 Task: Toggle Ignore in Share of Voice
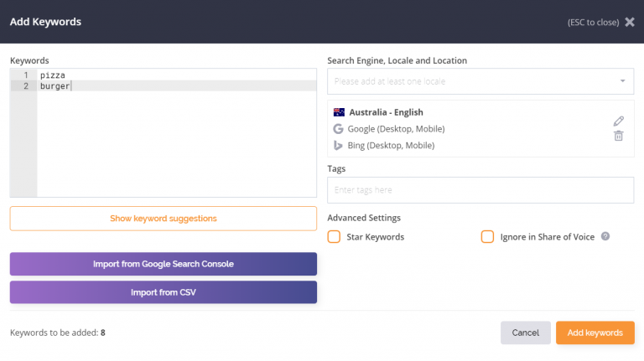click(x=487, y=237)
